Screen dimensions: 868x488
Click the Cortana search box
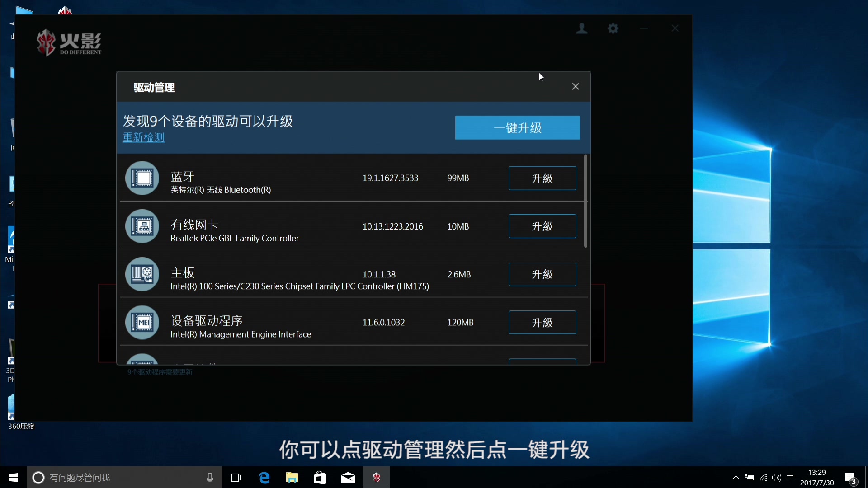(x=124, y=477)
